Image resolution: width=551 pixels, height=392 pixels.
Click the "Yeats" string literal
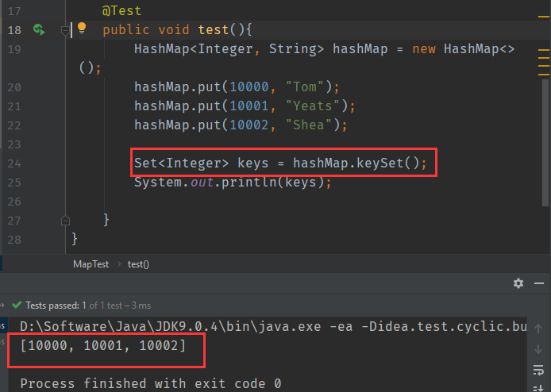pos(312,106)
